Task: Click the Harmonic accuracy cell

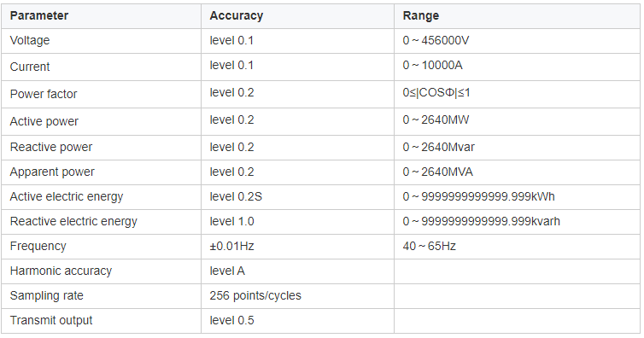Action: 101,271
